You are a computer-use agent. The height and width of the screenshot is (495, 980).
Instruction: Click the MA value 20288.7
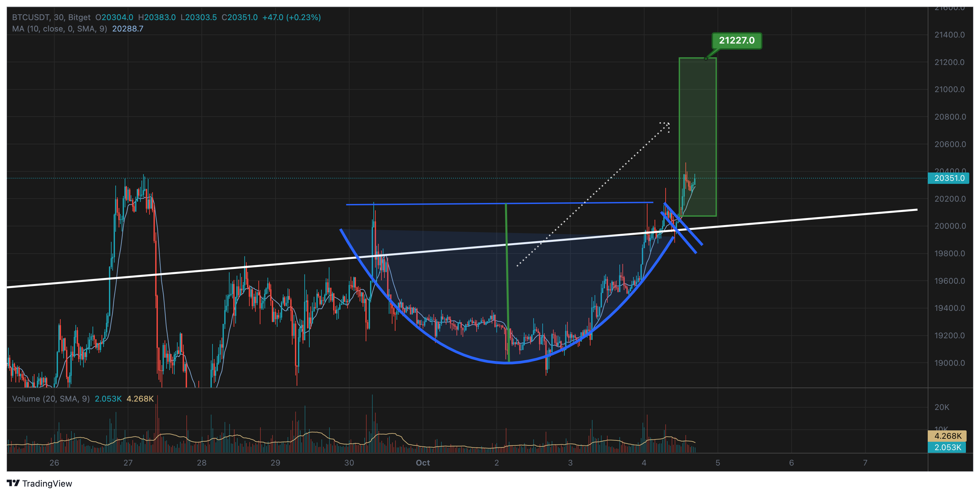(x=127, y=29)
